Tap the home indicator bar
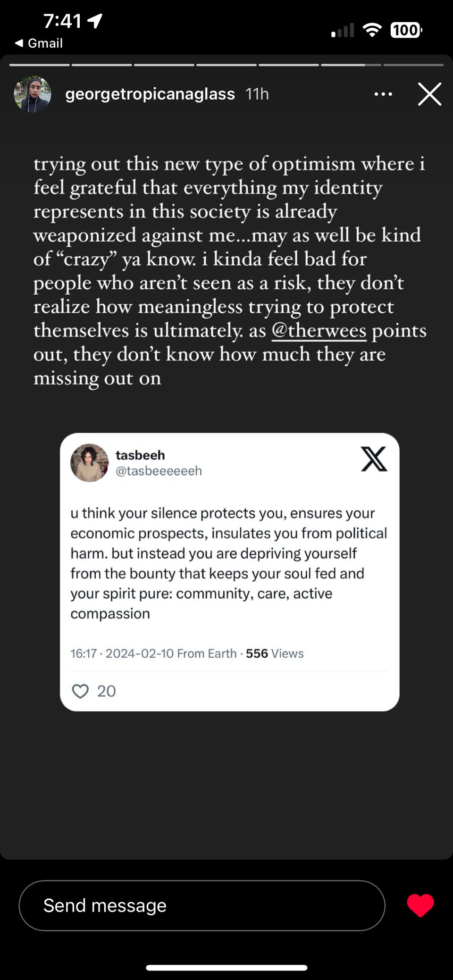Viewport: 453px width, 980px height. [x=226, y=968]
